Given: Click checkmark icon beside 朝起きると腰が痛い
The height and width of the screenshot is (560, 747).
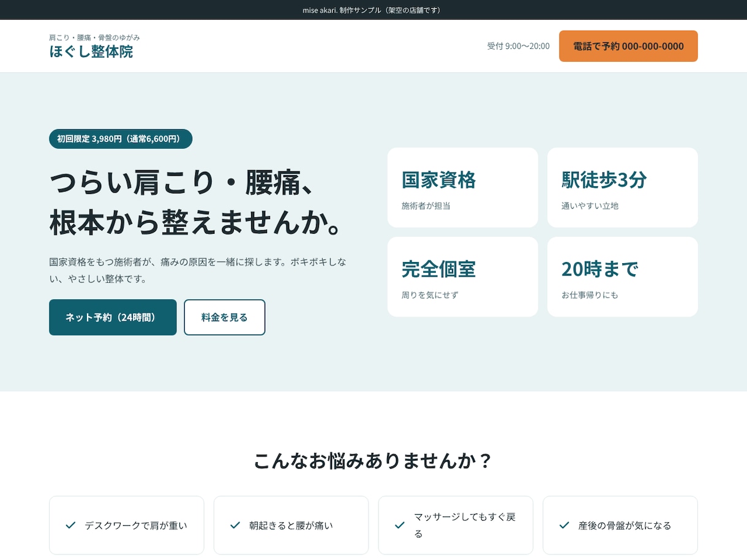Looking at the screenshot, I should tap(235, 525).
